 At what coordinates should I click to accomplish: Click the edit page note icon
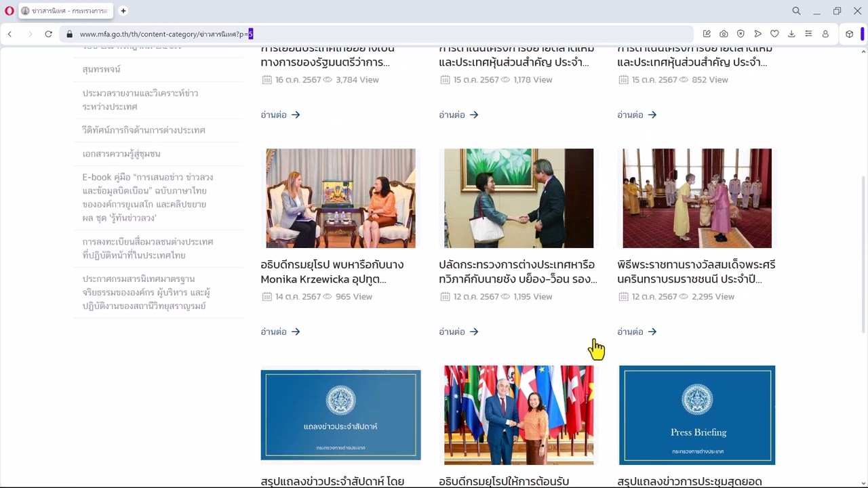pos(707,34)
